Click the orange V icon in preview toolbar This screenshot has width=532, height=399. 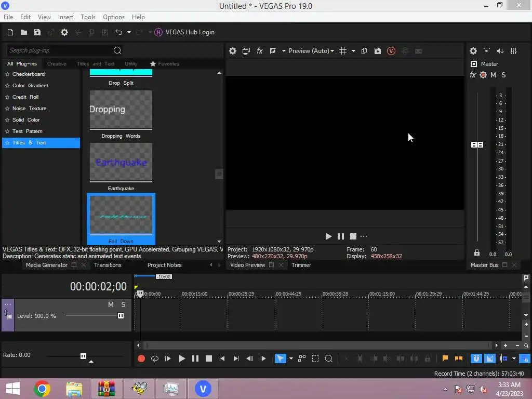[391, 51]
